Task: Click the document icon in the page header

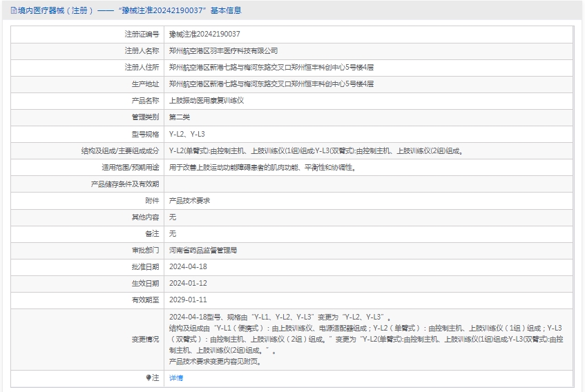Action: tap(14, 10)
